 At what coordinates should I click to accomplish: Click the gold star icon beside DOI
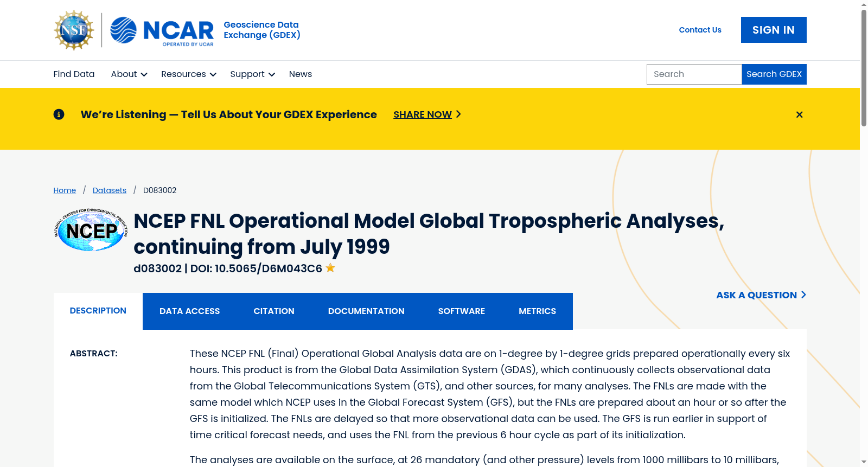pos(330,268)
